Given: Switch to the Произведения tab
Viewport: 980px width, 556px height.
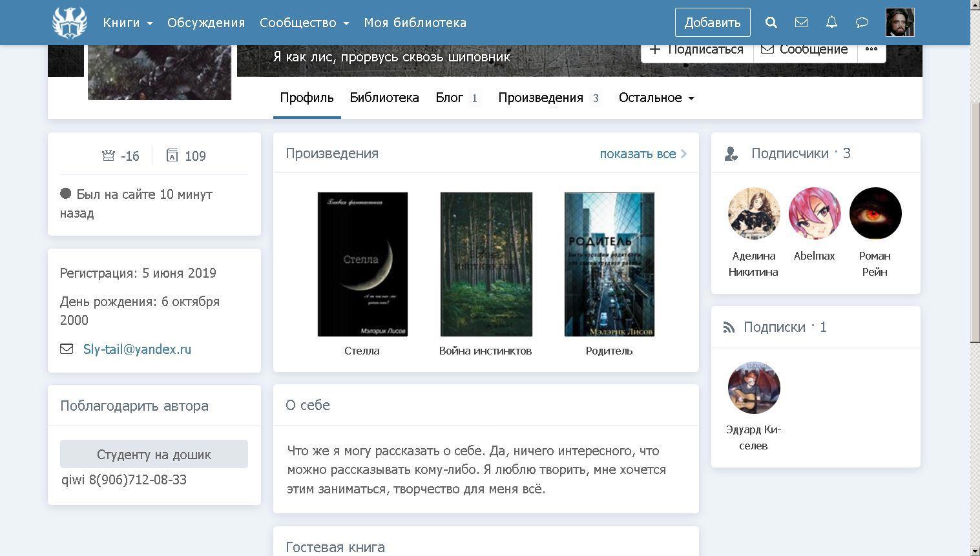Looking at the screenshot, I should click(x=541, y=98).
